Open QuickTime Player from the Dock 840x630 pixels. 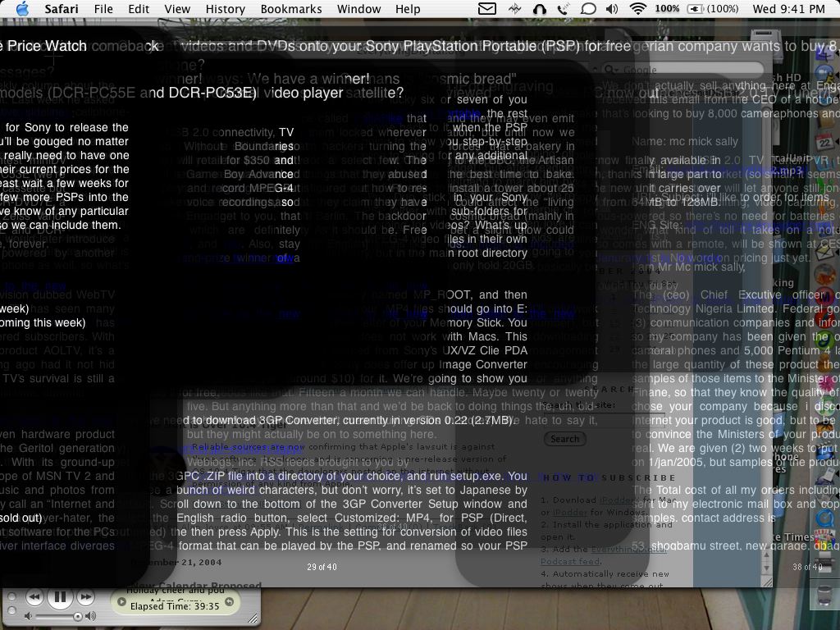pyautogui.click(x=825, y=518)
